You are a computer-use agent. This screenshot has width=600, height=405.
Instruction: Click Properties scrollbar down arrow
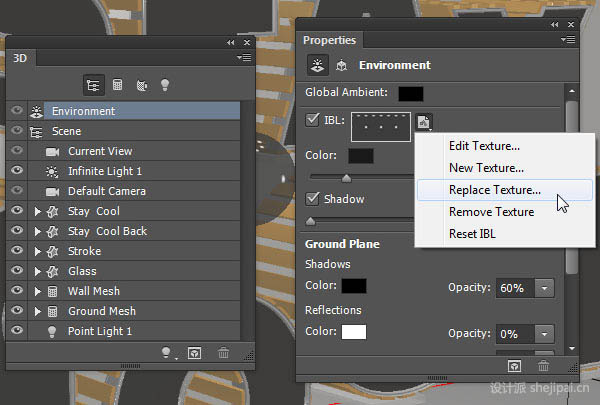(x=572, y=348)
